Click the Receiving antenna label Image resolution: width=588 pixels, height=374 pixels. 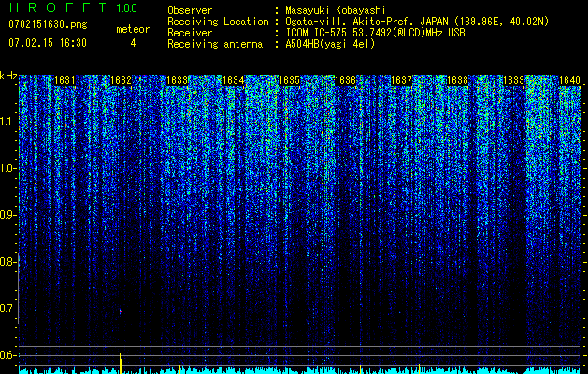(x=215, y=44)
